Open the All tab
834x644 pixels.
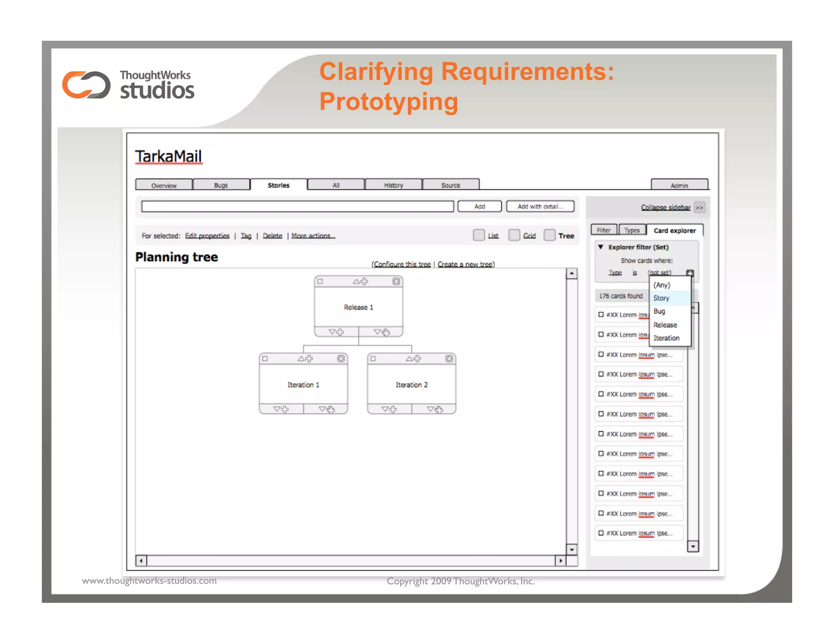point(336,185)
